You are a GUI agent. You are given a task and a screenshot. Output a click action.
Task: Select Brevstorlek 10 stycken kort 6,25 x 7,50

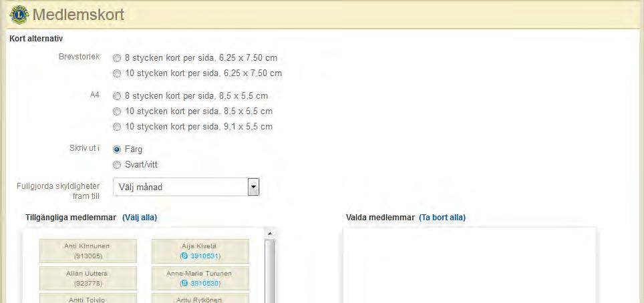pos(117,74)
